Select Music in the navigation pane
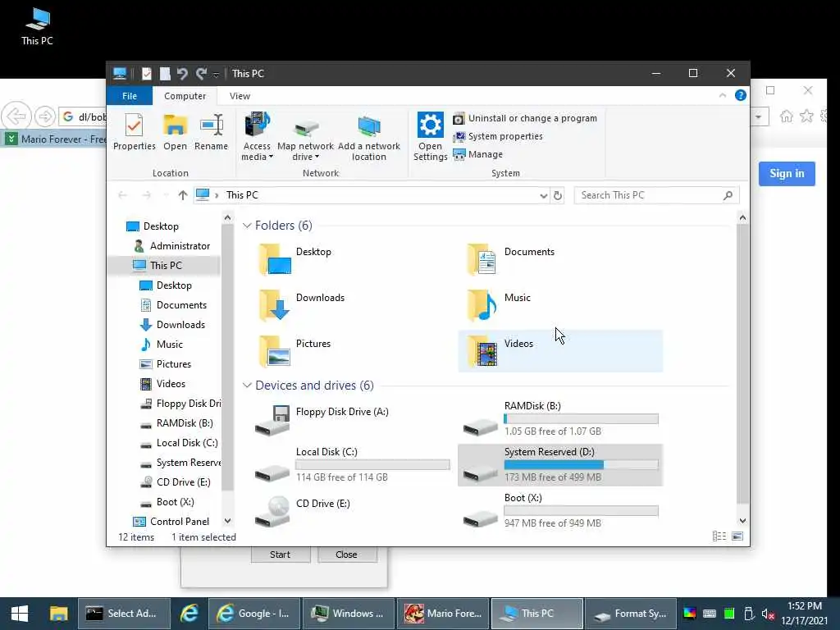This screenshot has height=630, width=840. [162, 344]
